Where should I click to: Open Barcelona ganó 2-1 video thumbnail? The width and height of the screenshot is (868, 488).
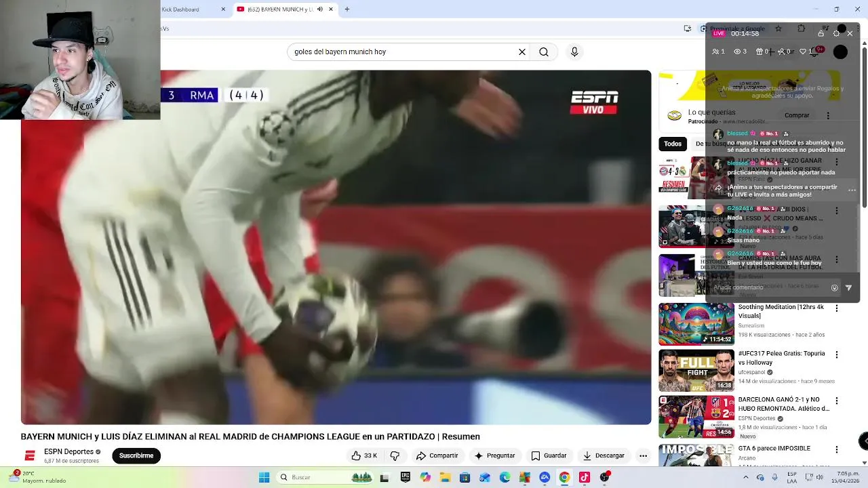696,416
